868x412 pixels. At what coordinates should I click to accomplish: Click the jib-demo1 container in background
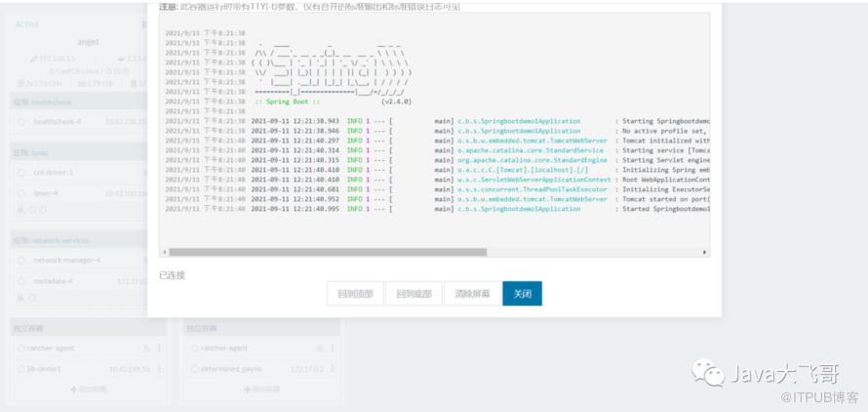[x=44, y=369]
